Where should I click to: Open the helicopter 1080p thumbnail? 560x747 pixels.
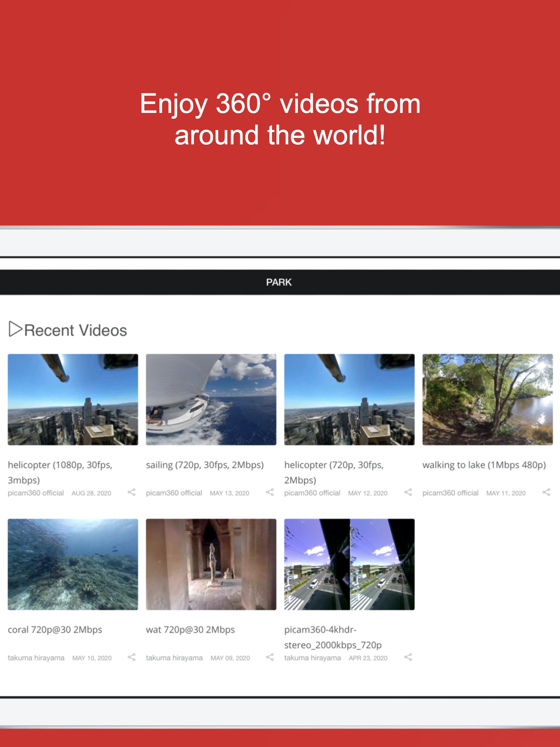tap(73, 399)
